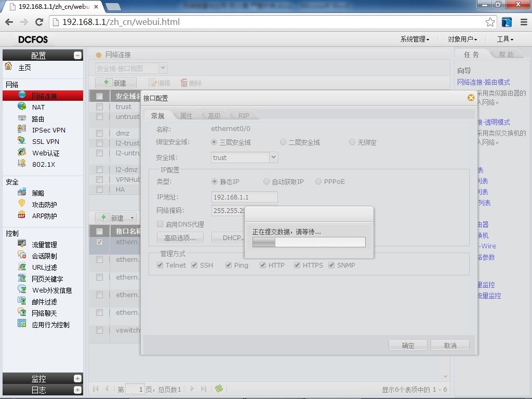Bookmark this page with star icon
Screen dimensions: 532x399
(x=490, y=22)
